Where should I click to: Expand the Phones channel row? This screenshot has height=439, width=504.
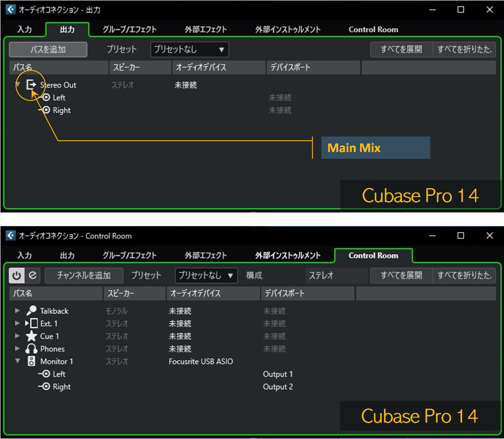pos(17,349)
